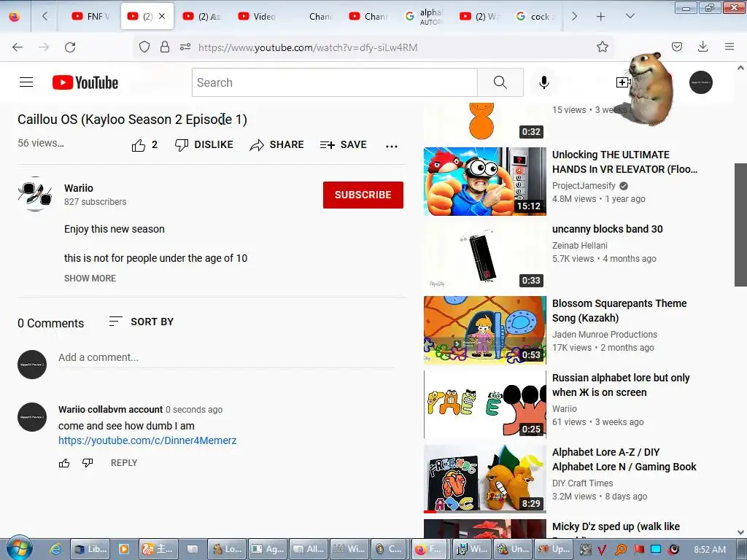Open Windows Media Player taskbar icon
Viewport: 747px width, 560px height.
point(124,549)
